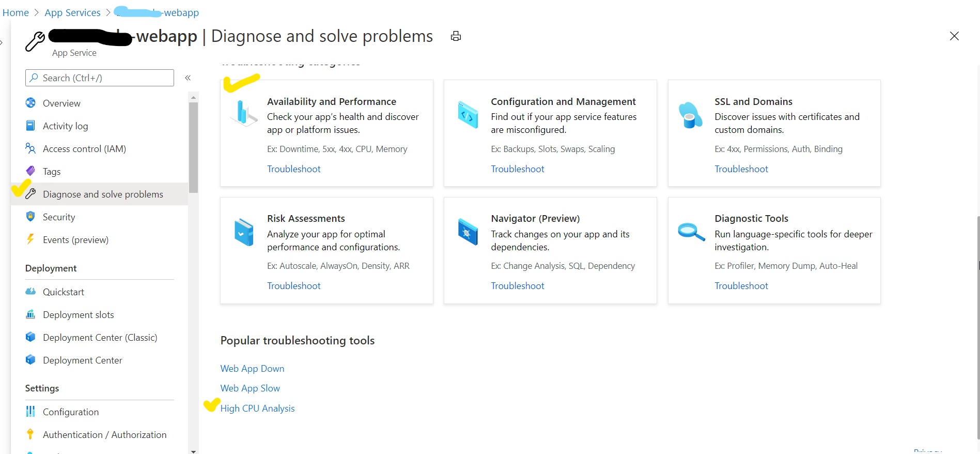Screen dimensions: 980x454
Task: Click the Deployment section heading
Action: [51, 268]
